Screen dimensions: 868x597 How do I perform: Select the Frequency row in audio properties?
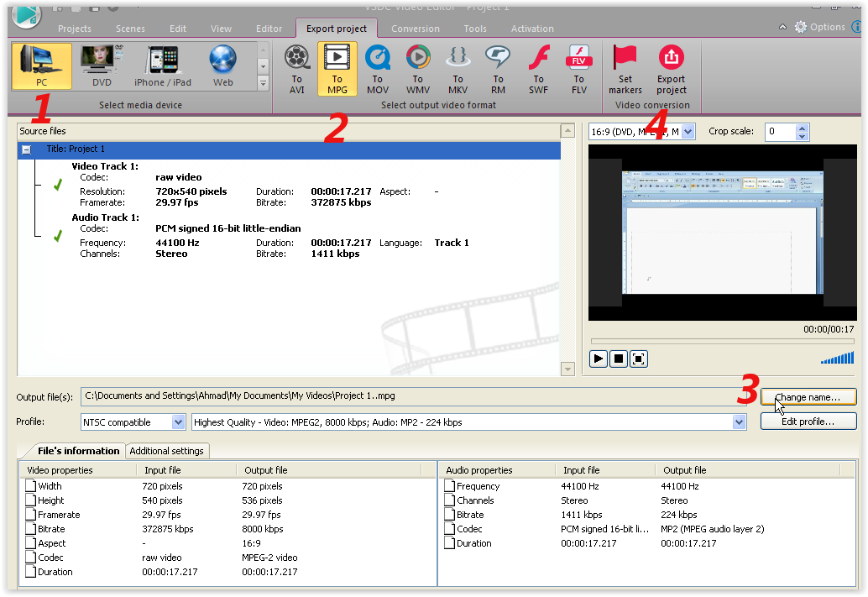(648, 486)
